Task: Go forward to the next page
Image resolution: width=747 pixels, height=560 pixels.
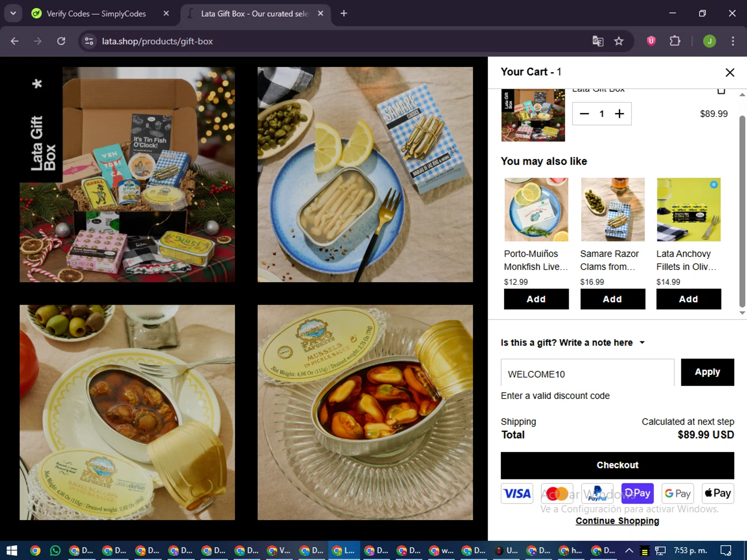Action: [x=38, y=41]
